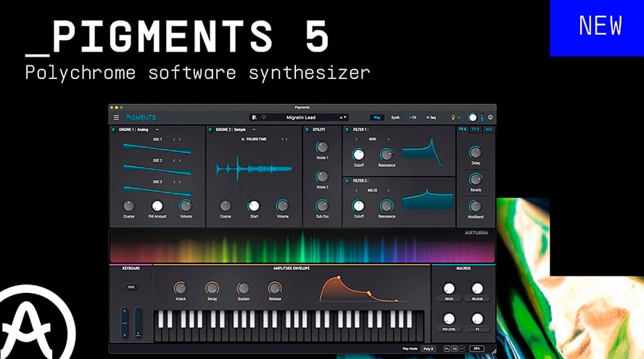
Task: Like the preset with the heart icon
Action: 264,117
